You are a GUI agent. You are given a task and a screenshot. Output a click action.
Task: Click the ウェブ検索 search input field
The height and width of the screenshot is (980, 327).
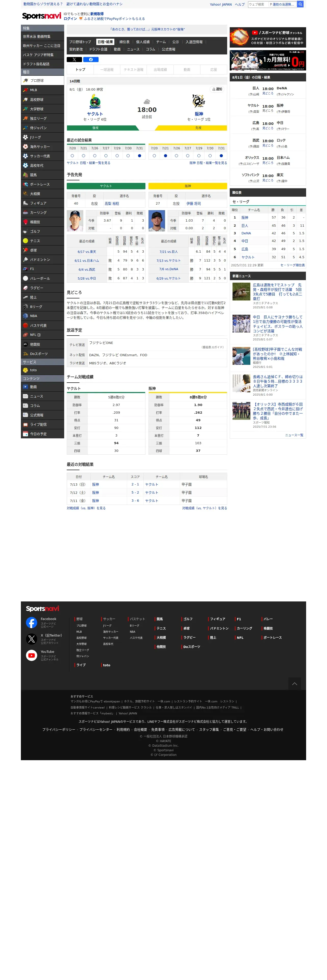[258, 4]
